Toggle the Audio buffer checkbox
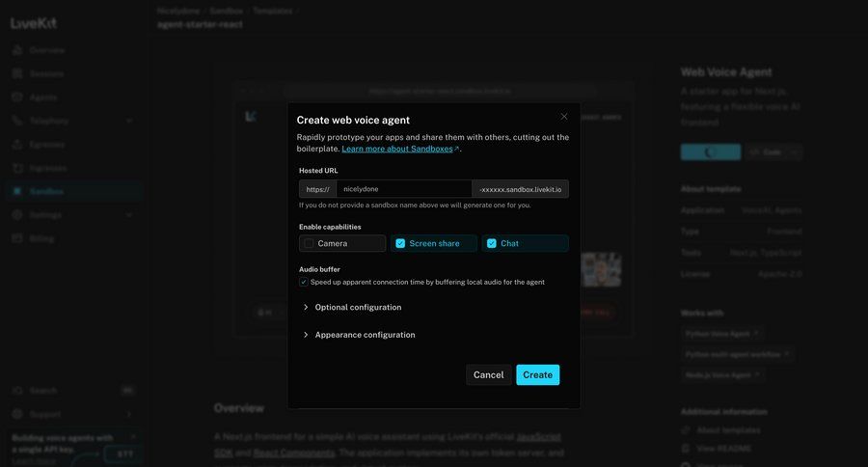This screenshot has width=868, height=467. [x=304, y=282]
